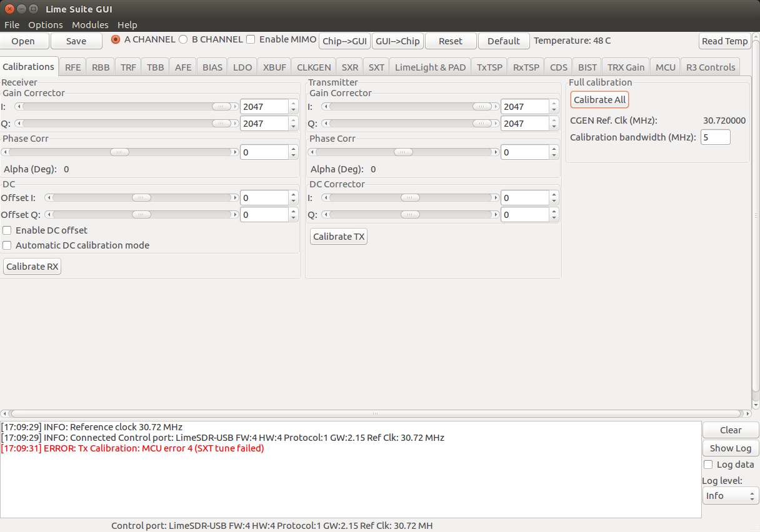This screenshot has width=760, height=532.
Task: Toggle Enable DC offset checkbox
Action: (7, 230)
